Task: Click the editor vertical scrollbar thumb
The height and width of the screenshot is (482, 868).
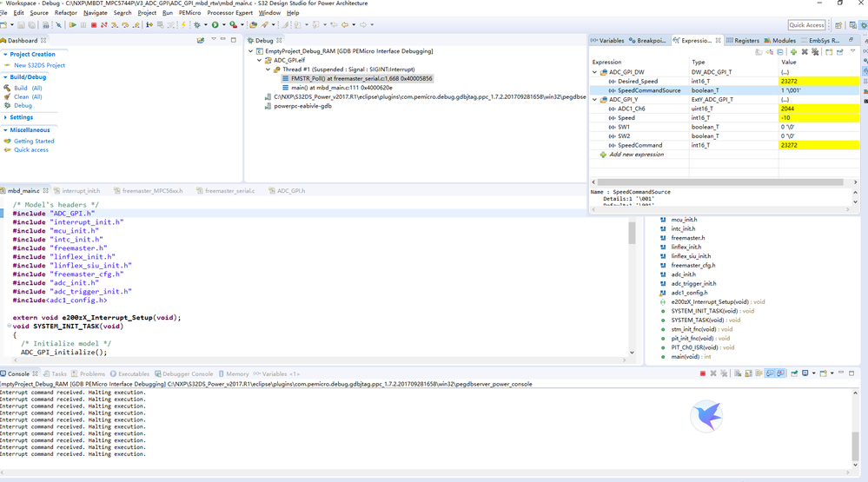Action: pos(632,233)
